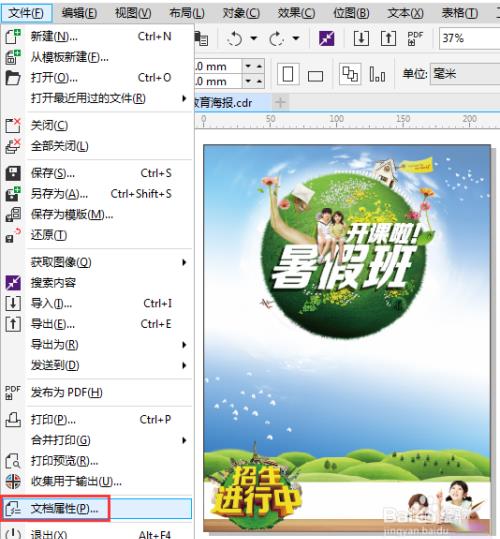Screen dimensions: 500x539
Task: Choose 收集用于输出(U)... menu entry
Action: (x=97, y=482)
